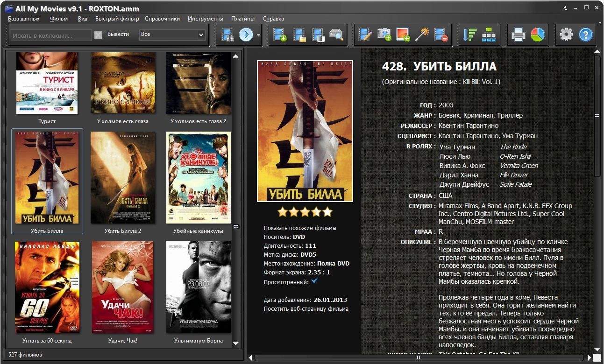Click the add movie from file folder icon
Image resolution: width=604 pixels, height=364 pixels.
point(299,35)
